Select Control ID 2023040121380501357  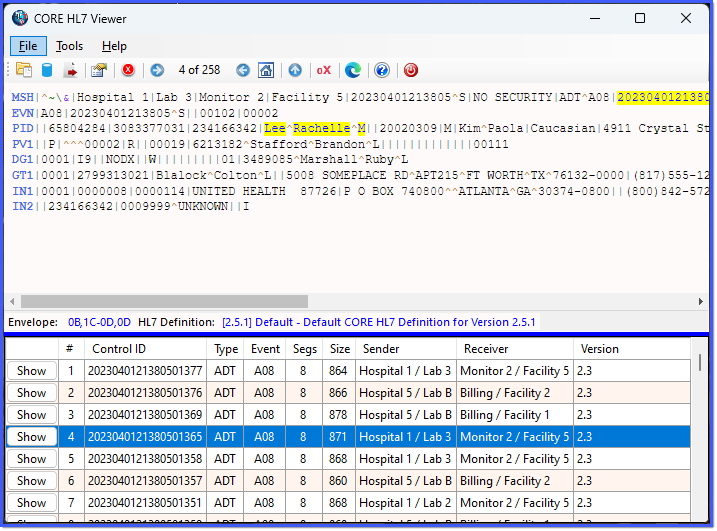145,480
